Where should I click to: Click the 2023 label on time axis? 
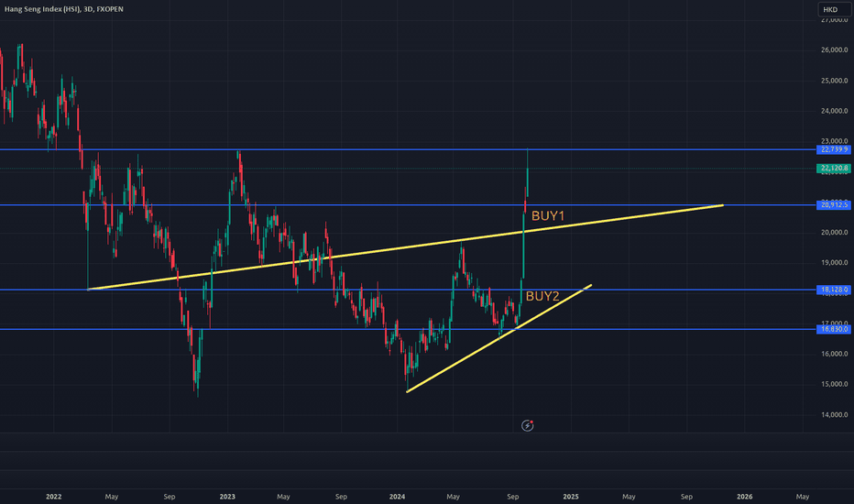point(227,497)
